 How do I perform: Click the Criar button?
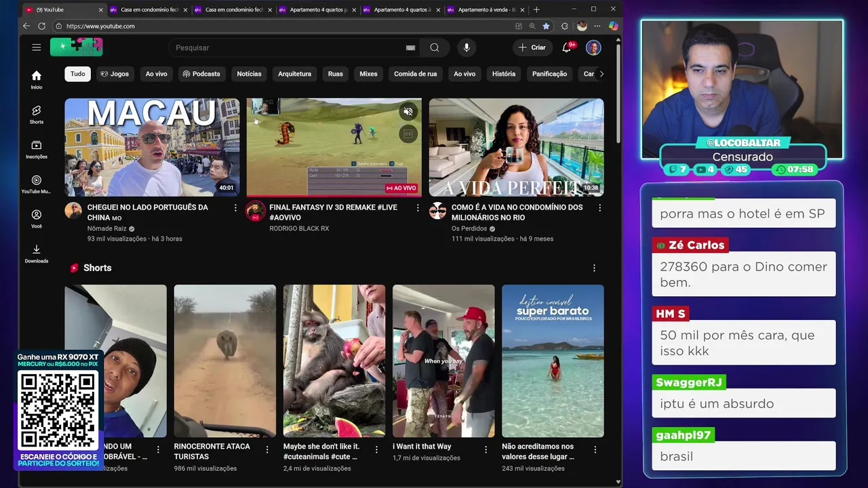(532, 47)
